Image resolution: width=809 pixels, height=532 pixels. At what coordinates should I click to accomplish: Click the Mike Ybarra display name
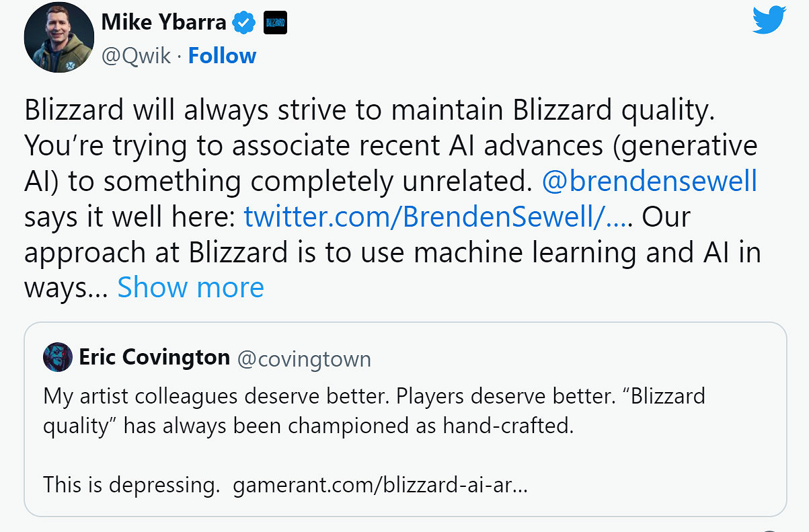tap(163, 23)
